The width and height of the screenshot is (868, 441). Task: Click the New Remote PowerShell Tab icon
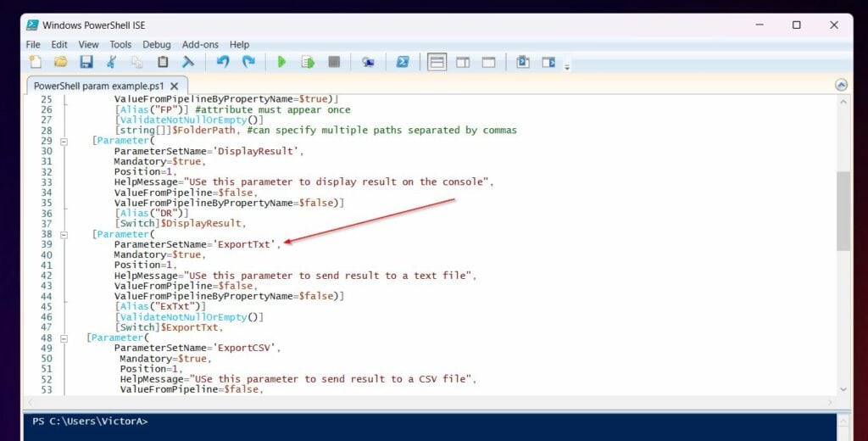tap(368, 62)
